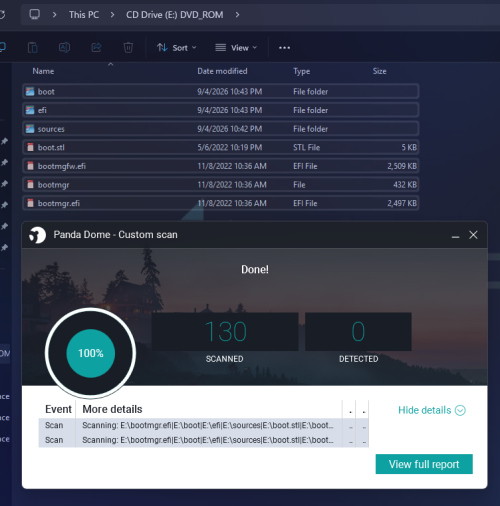Click the 2,497 KB size value
The image size is (500, 506).
coord(402,203)
